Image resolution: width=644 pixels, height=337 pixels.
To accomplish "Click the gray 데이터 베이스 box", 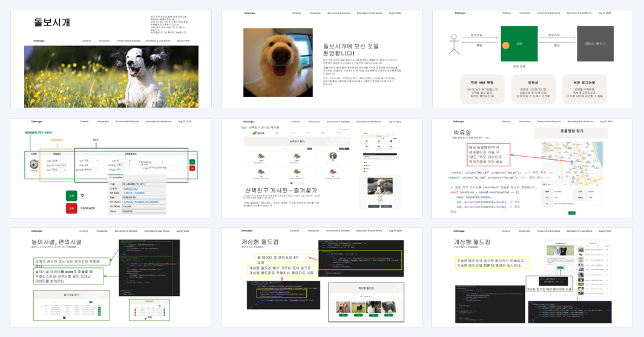I will click(595, 44).
